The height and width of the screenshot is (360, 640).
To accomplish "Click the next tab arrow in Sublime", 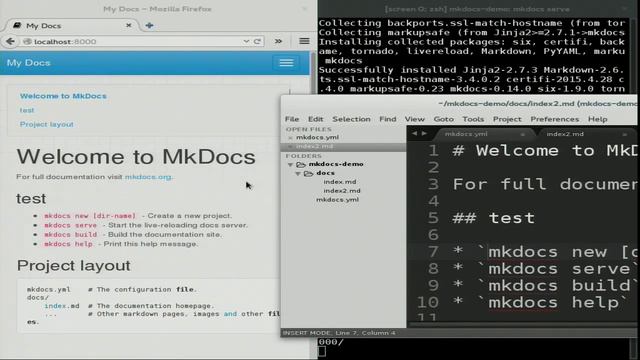I will [x=424, y=133].
